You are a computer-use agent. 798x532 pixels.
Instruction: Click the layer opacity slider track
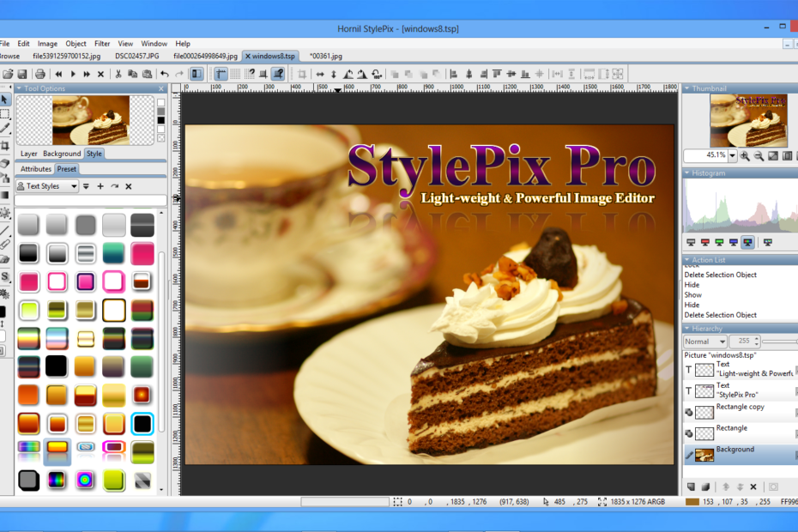[x=780, y=342]
